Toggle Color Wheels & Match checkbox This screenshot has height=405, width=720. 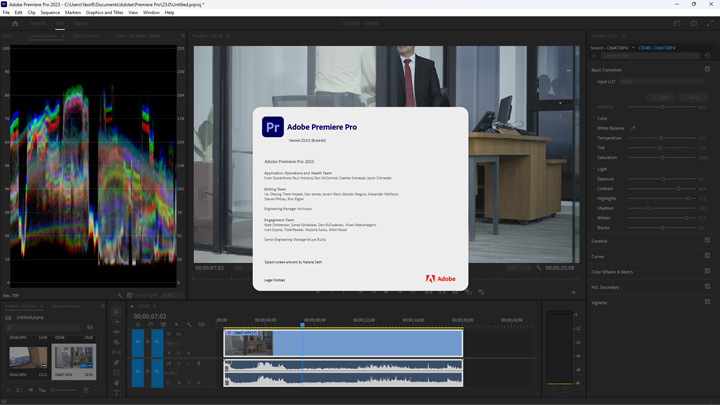[x=707, y=271]
